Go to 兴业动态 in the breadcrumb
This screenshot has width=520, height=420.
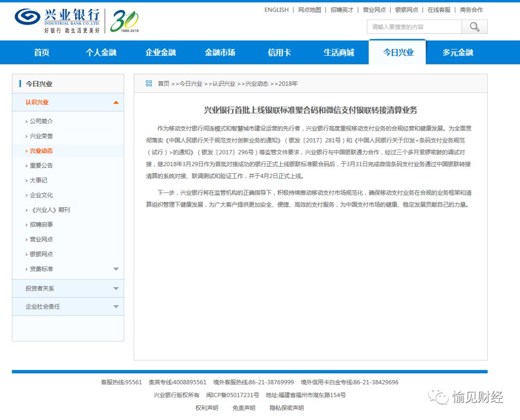click(x=257, y=84)
